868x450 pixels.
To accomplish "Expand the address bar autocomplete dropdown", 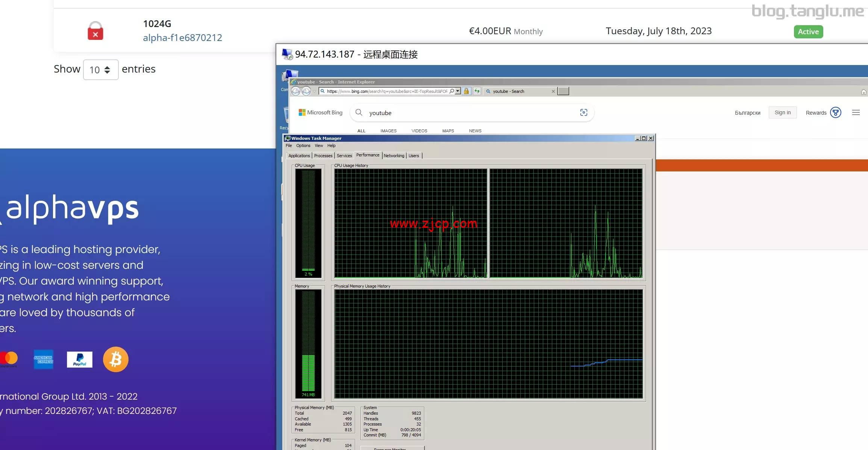I will tap(458, 91).
